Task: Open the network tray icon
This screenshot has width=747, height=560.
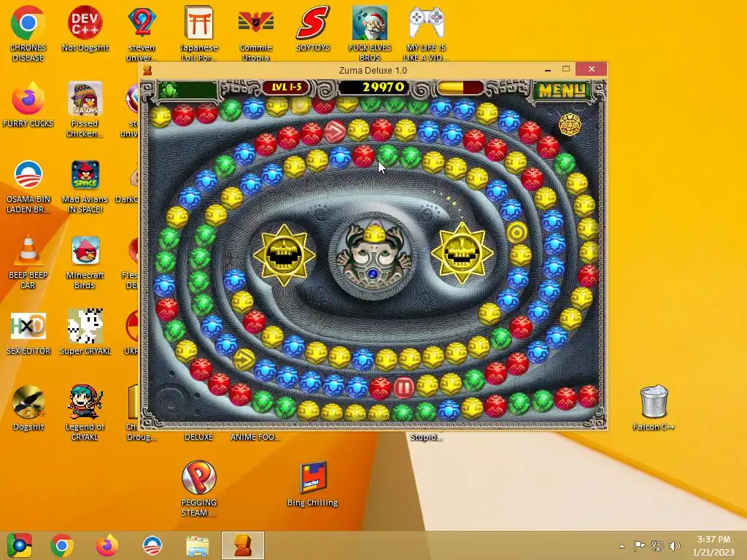Action: pos(657,545)
